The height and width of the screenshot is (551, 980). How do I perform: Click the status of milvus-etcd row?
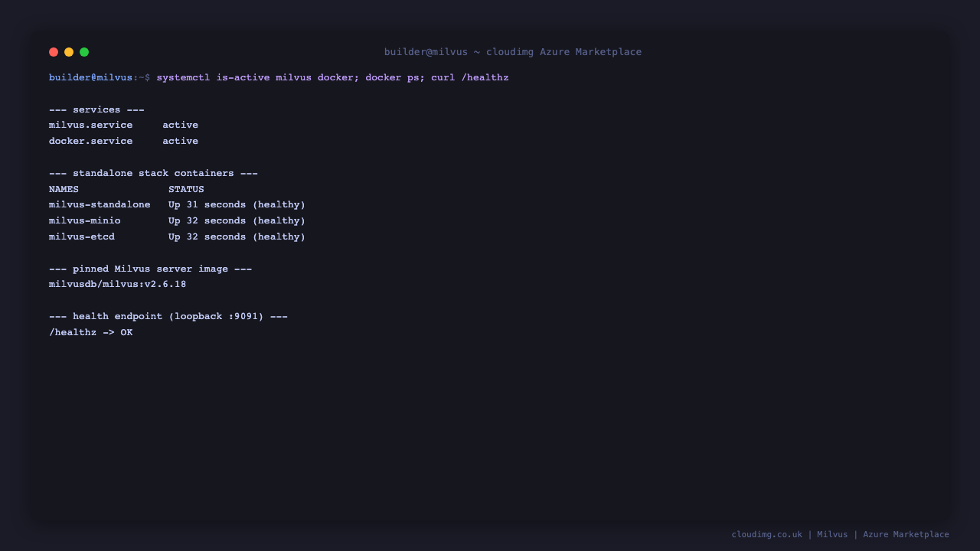237,236
